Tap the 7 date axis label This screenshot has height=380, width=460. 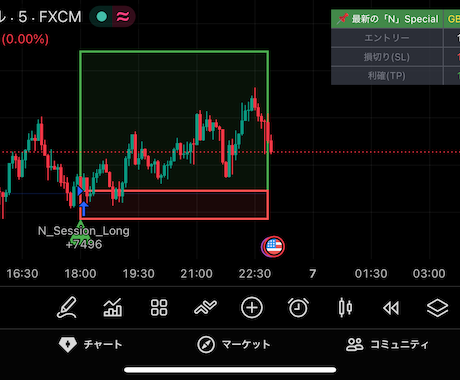(312, 274)
